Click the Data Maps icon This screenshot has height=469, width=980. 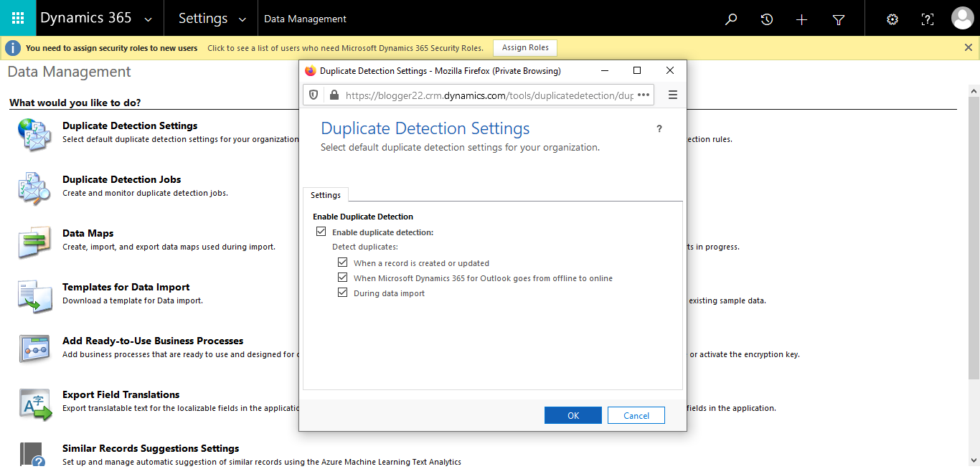point(34,242)
